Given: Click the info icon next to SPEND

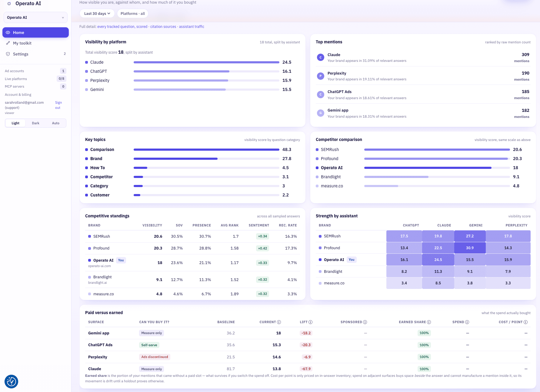Looking at the screenshot, I should pyautogui.click(x=467, y=322).
